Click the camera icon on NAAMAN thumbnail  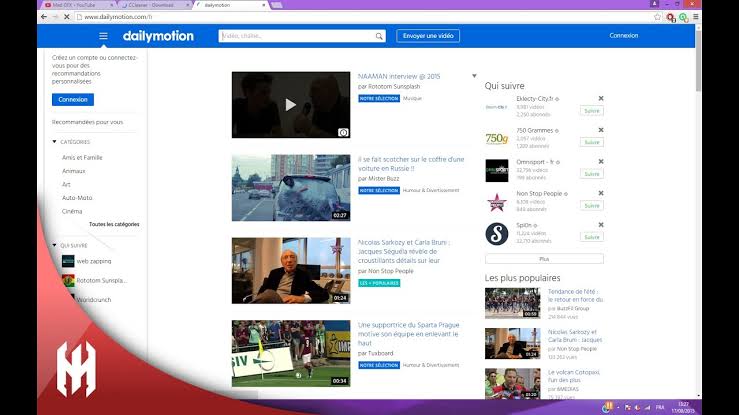[343, 132]
